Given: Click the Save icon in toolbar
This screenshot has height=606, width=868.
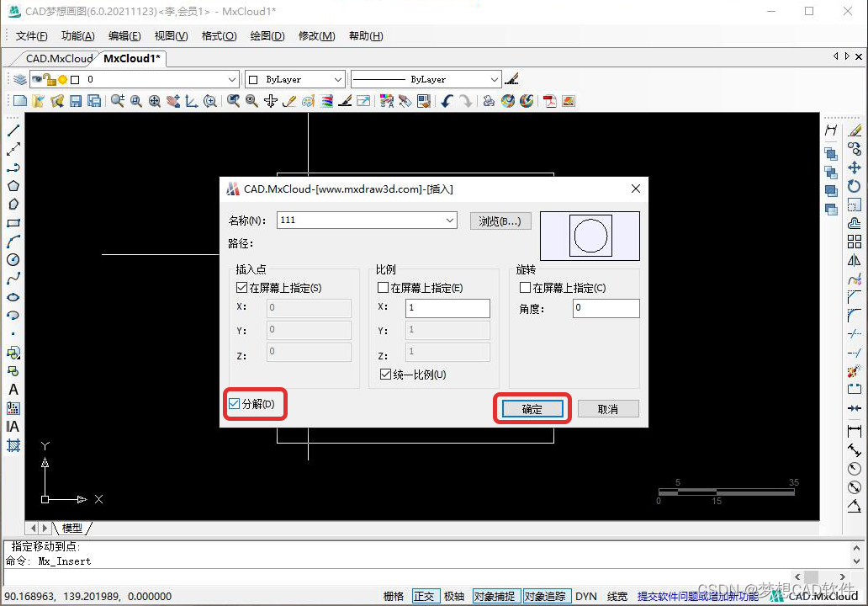Looking at the screenshot, I should coord(76,101).
